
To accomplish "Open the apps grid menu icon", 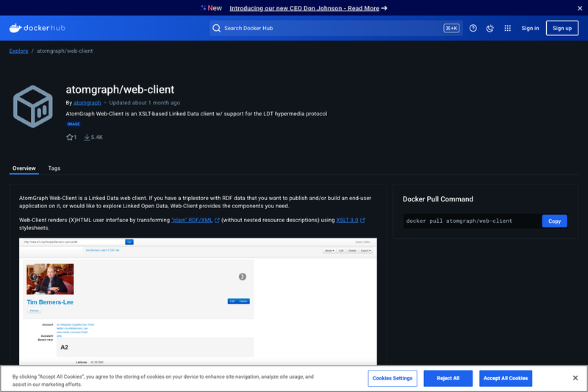I will click(x=507, y=28).
